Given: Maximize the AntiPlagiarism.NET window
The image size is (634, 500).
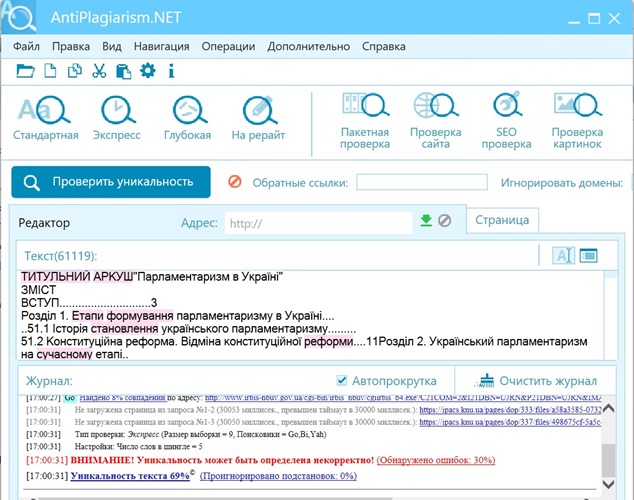Looking at the screenshot, I should (594, 18).
